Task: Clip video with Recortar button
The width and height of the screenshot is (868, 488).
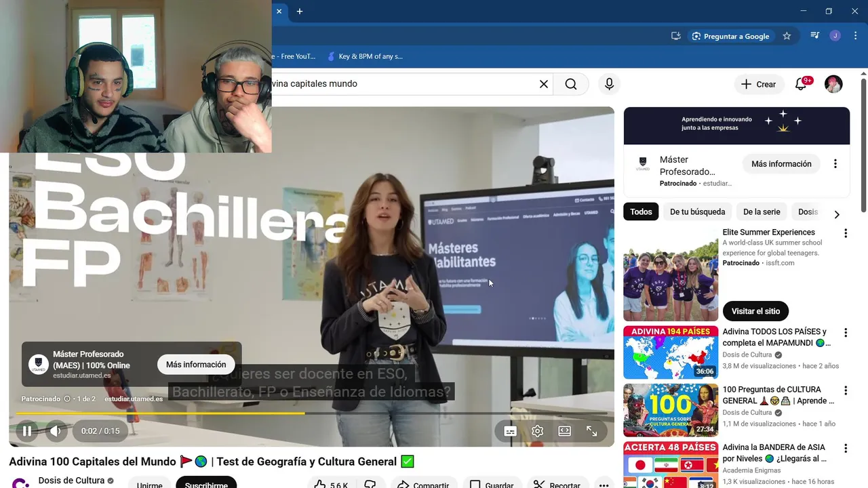Action: (557, 485)
